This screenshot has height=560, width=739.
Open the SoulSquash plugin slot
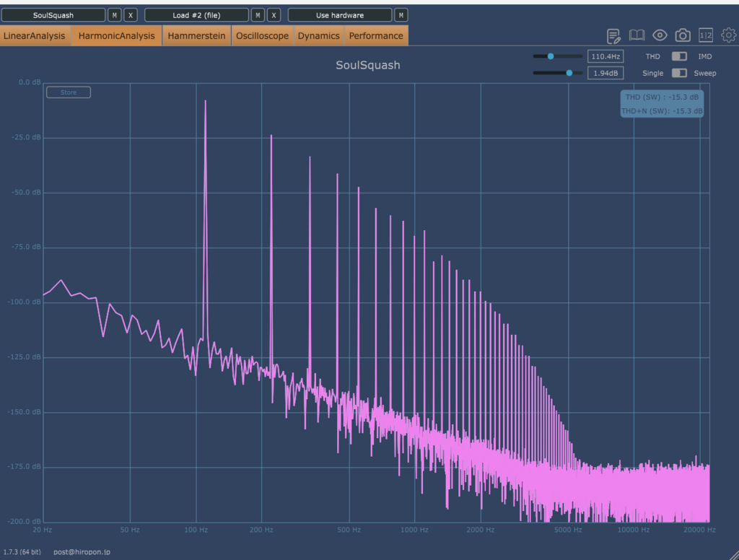click(53, 15)
